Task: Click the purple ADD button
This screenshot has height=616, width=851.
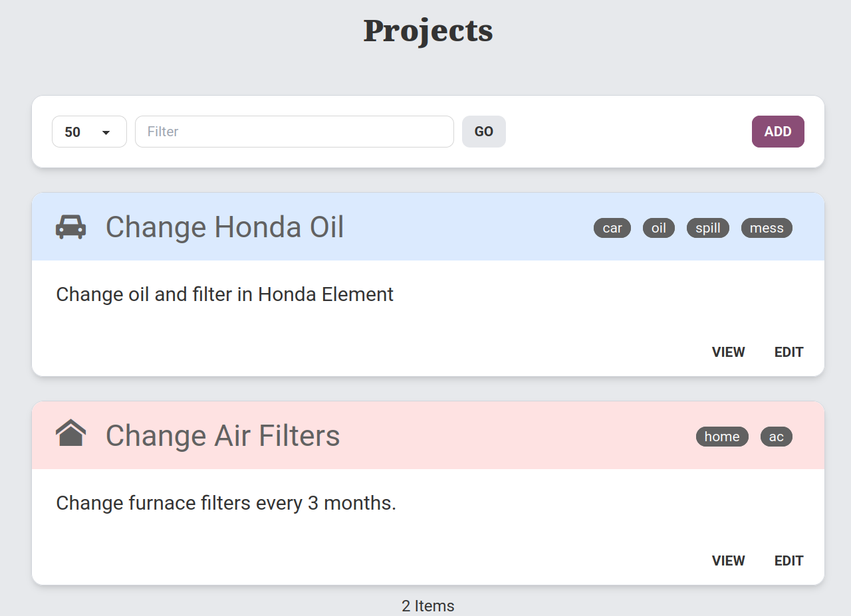Action: 777,132
